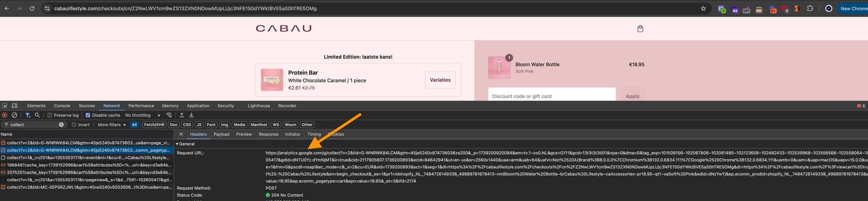Sort by the Name column header
The height and width of the screenshot is (201, 868).
click(x=87, y=134)
